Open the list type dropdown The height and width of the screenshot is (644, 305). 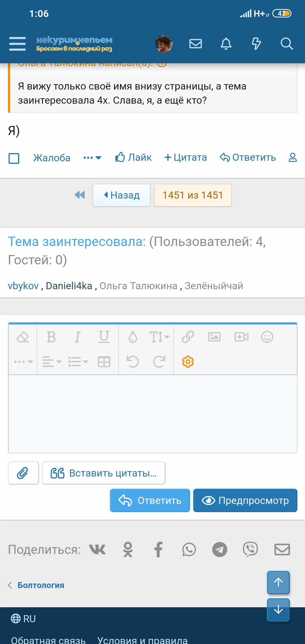click(78, 362)
